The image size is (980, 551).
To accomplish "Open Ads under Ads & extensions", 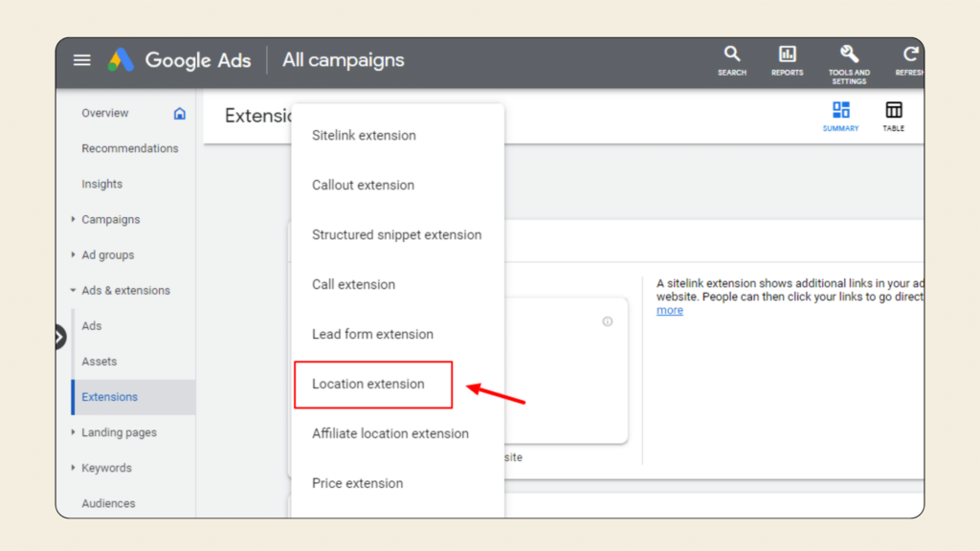I will [91, 326].
